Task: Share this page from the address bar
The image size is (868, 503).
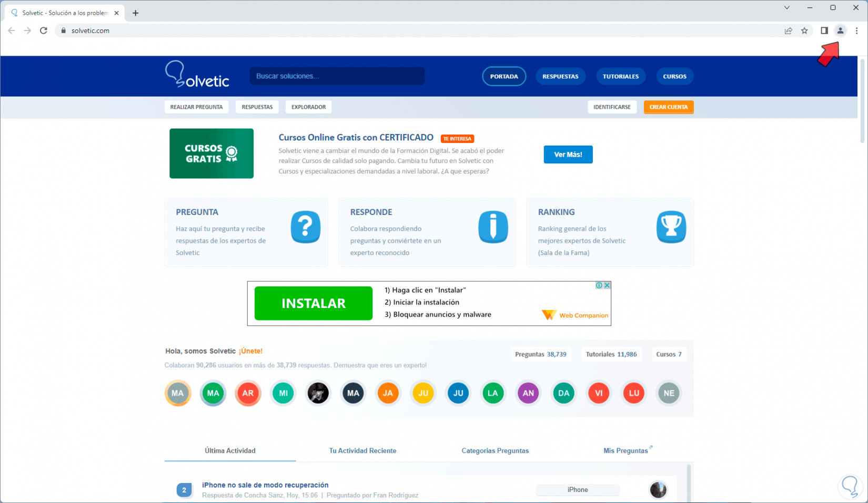Action: pyautogui.click(x=788, y=30)
